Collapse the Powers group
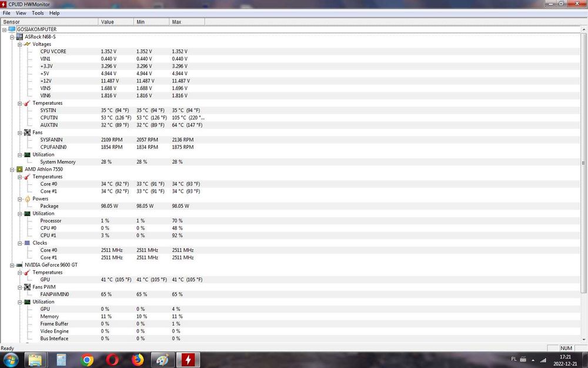588x368 pixels. [20, 199]
